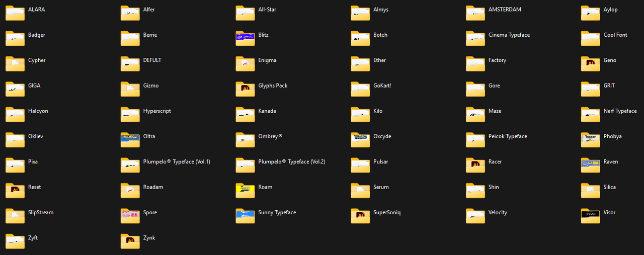The image size is (644, 255).
Task: Click the "Kanada" folder name
Action: tap(267, 111)
